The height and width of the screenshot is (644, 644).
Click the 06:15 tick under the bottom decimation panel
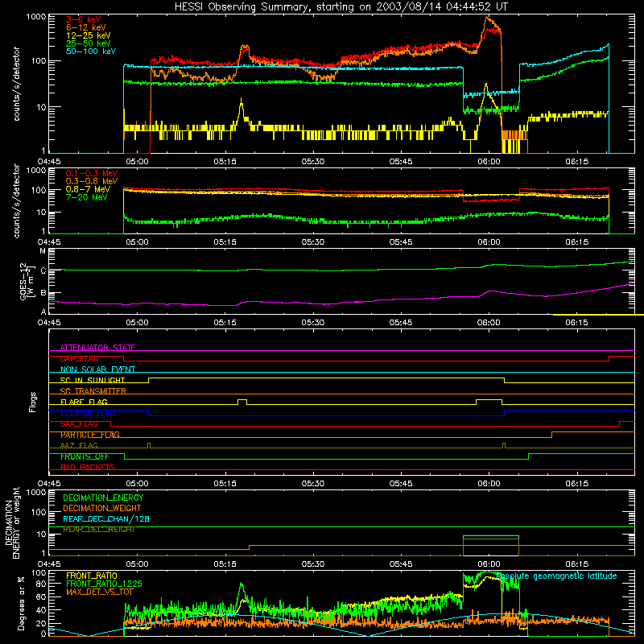pyautogui.click(x=576, y=564)
